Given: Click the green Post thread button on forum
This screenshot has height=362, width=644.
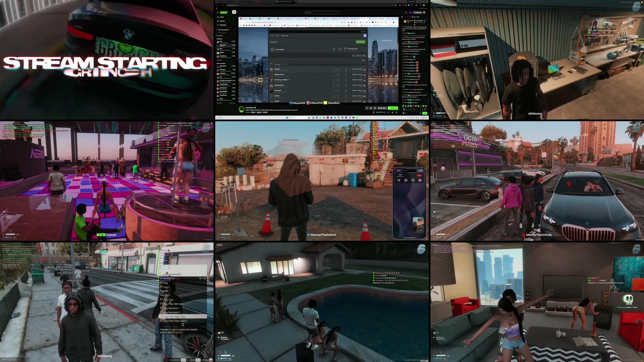Looking at the screenshot, I should (361, 42).
